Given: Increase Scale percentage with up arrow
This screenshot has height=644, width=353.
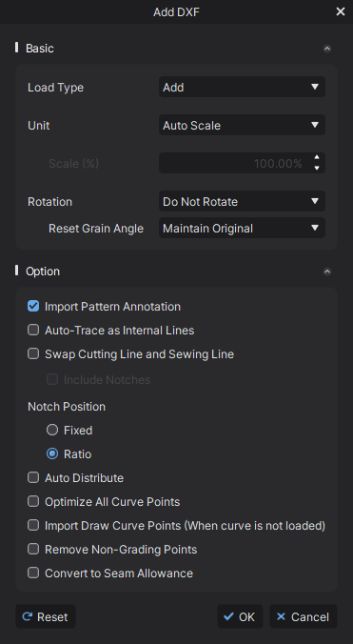Looking at the screenshot, I should pyautogui.click(x=317, y=158).
